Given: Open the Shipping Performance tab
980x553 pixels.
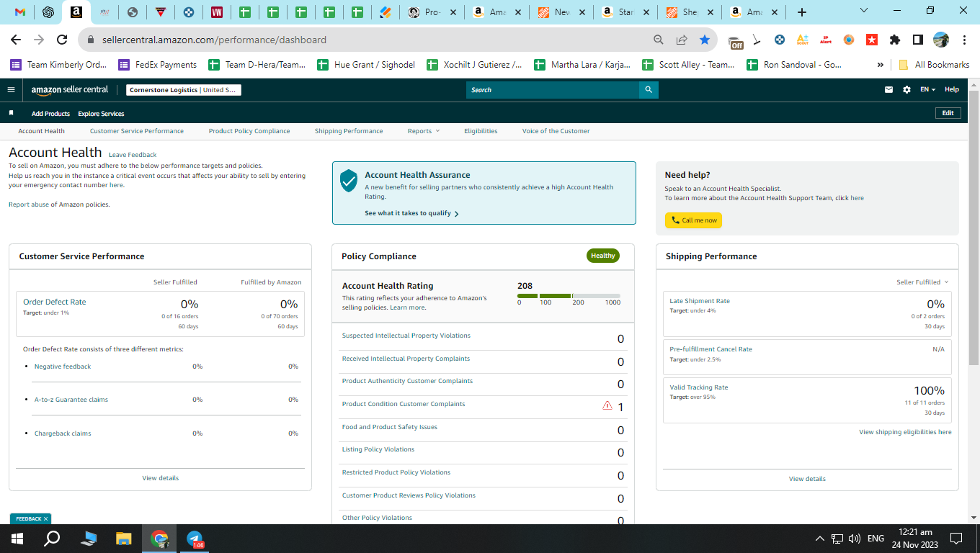Looking at the screenshot, I should tap(349, 131).
